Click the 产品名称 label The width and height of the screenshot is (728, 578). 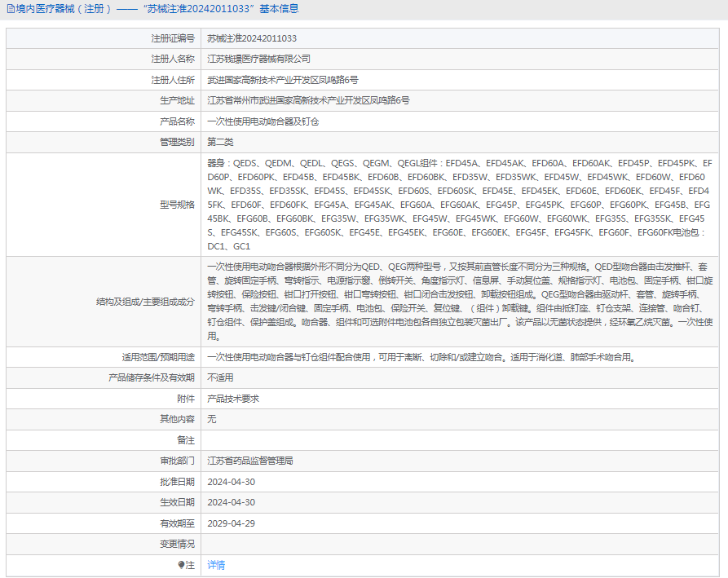click(x=177, y=121)
